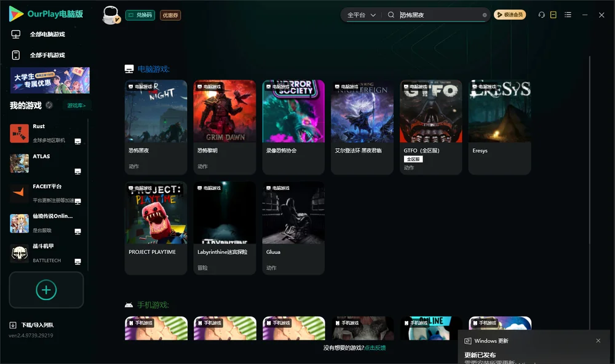The width and height of the screenshot is (615, 364).
Task: Open the Gluua game card
Action: (293, 228)
